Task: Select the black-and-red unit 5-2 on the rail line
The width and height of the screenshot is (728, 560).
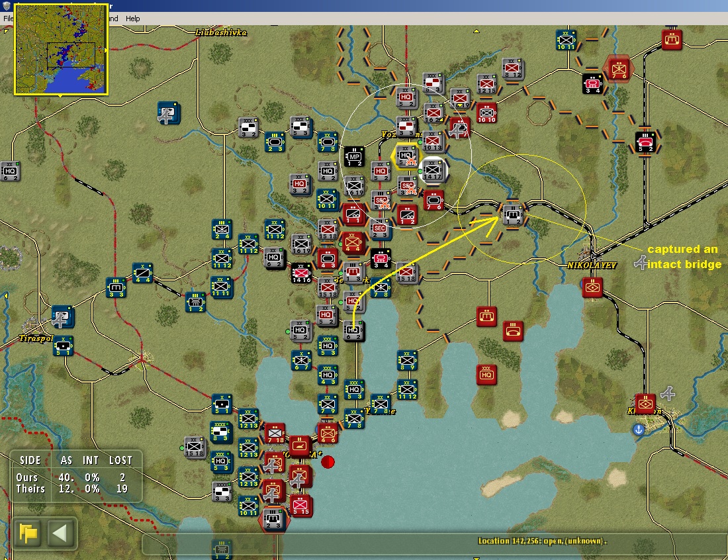Action: point(645,142)
